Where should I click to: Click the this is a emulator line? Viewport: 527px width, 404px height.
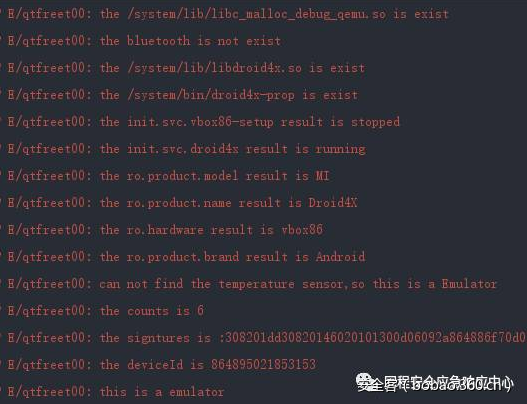116,392
